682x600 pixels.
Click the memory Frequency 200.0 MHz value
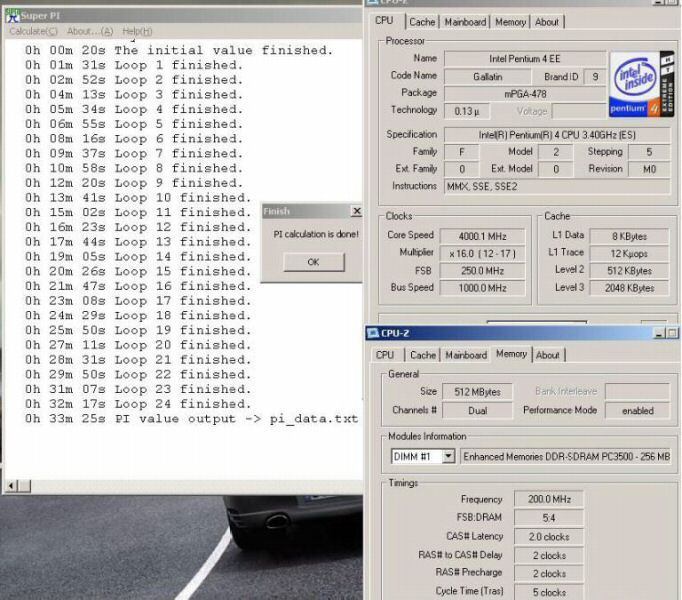click(549, 499)
